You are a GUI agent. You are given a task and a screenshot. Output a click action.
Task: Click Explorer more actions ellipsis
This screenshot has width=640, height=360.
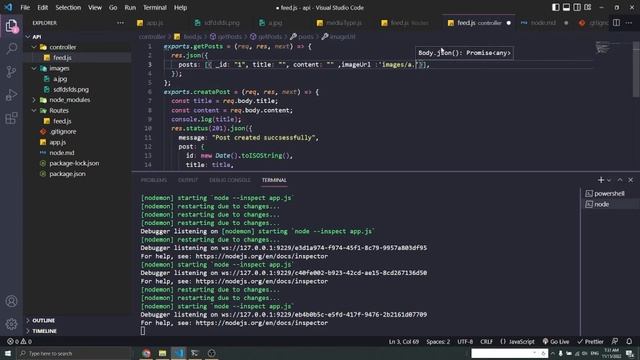pos(120,23)
